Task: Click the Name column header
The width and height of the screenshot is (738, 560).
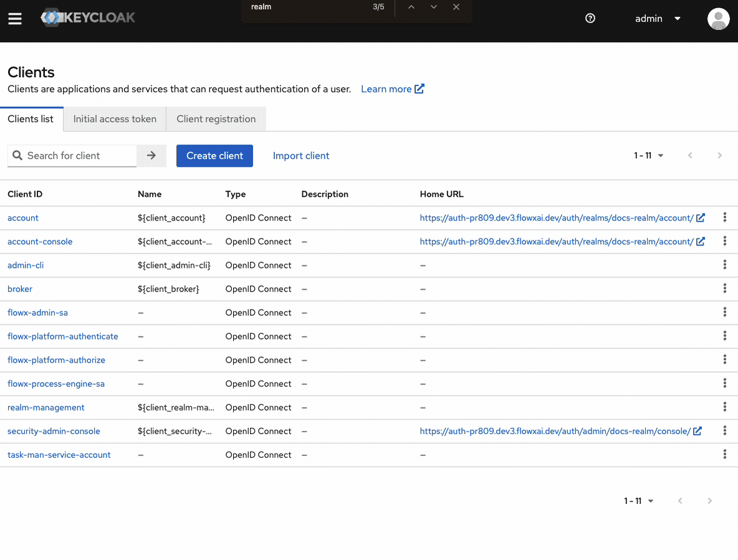Action: [x=150, y=194]
